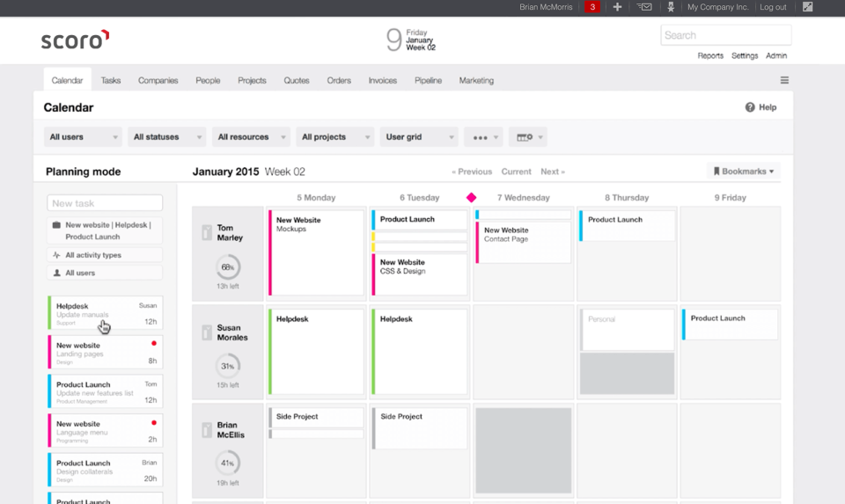Click the plus icon in top bar
The height and width of the screenshot is (504, 845).
coord(617,7)
